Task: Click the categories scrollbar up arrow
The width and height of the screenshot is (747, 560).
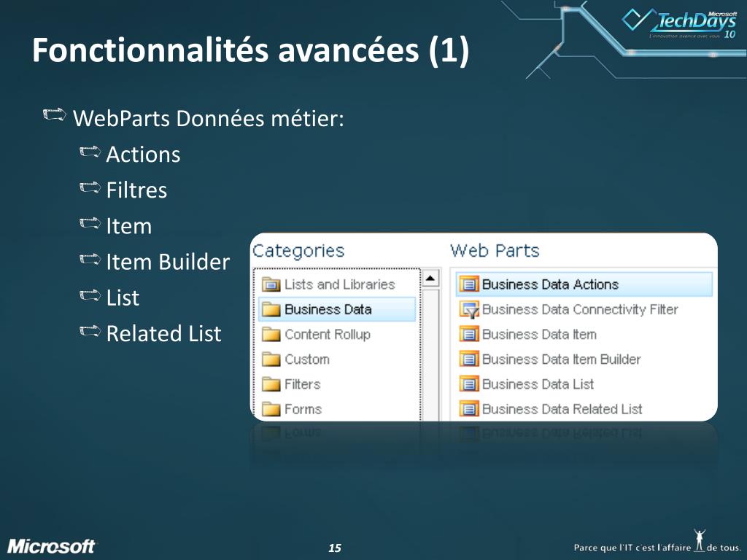Action: click(x=430, y=278)
